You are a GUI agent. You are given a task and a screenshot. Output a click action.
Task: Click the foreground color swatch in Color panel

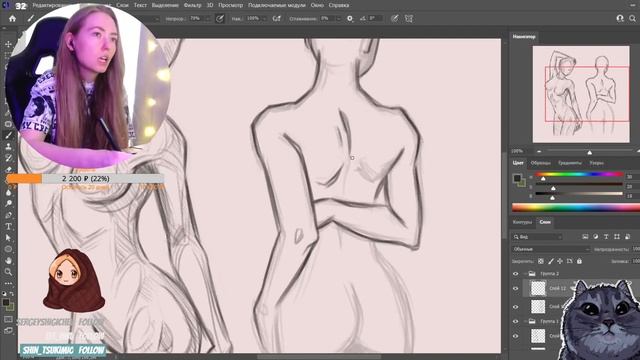pyautogui.click(x=517, y=178)
